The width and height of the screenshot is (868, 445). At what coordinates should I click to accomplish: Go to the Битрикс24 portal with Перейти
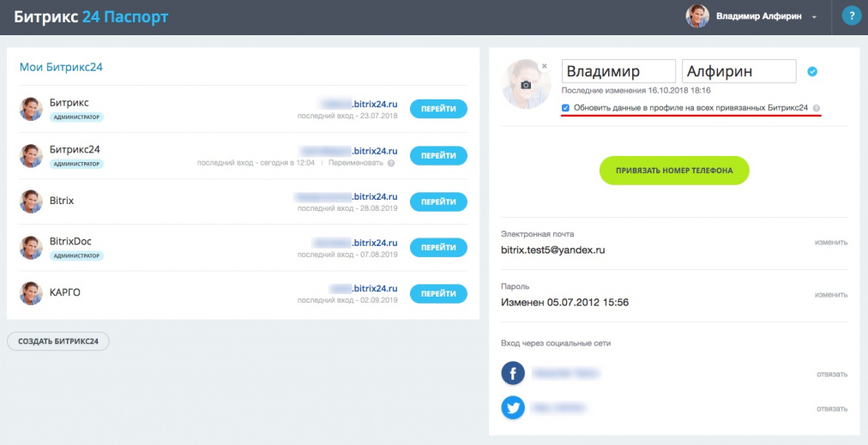coord(438,155)
